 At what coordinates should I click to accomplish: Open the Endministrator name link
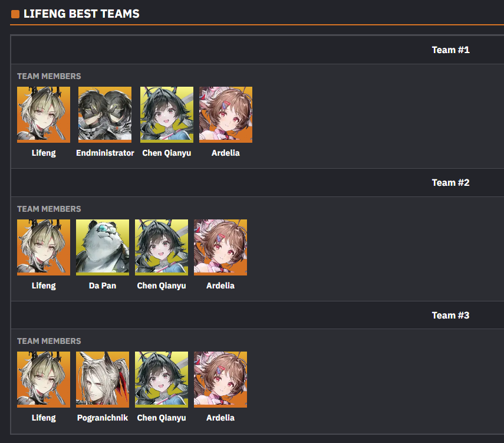[x=105, y=153]
